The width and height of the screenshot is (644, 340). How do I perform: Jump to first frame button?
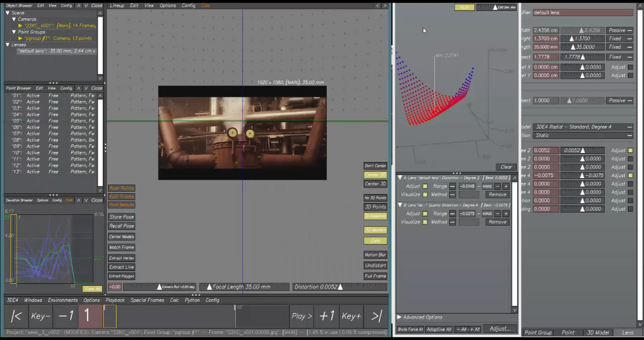pos(16,316)
